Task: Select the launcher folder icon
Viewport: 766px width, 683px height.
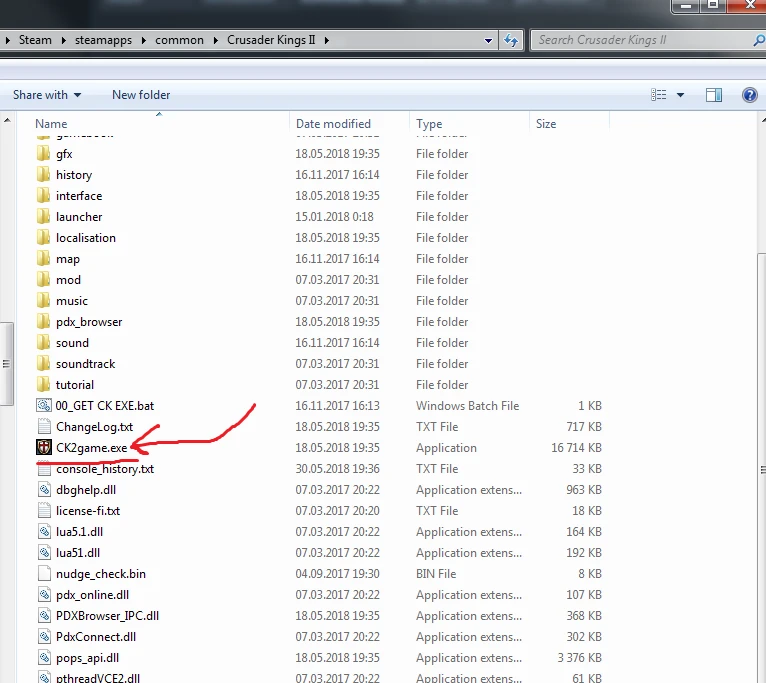Action: point(43,217)
